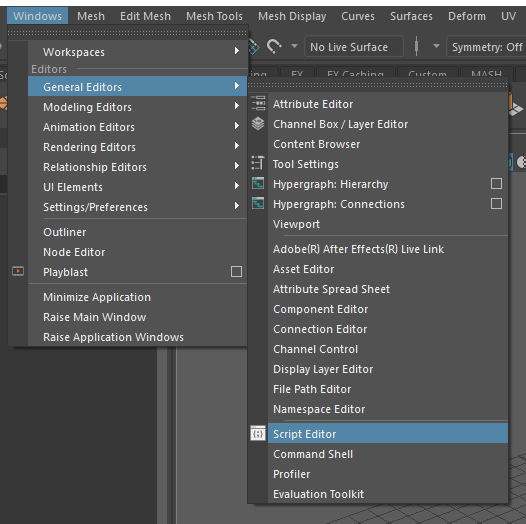Viewport: 526px width, 524px height.
Task: Click the Playblast icon
Action: pos(18,271)
